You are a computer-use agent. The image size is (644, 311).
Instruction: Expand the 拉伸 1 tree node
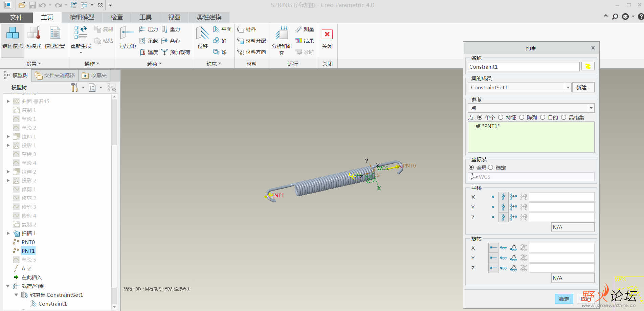pyautogui.click(x=8, y=137)
